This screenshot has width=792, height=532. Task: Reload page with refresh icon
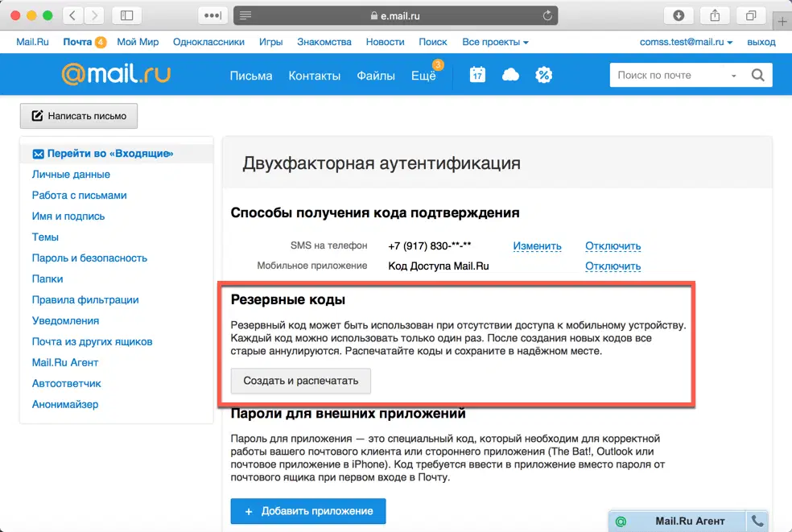pos(547,15)
